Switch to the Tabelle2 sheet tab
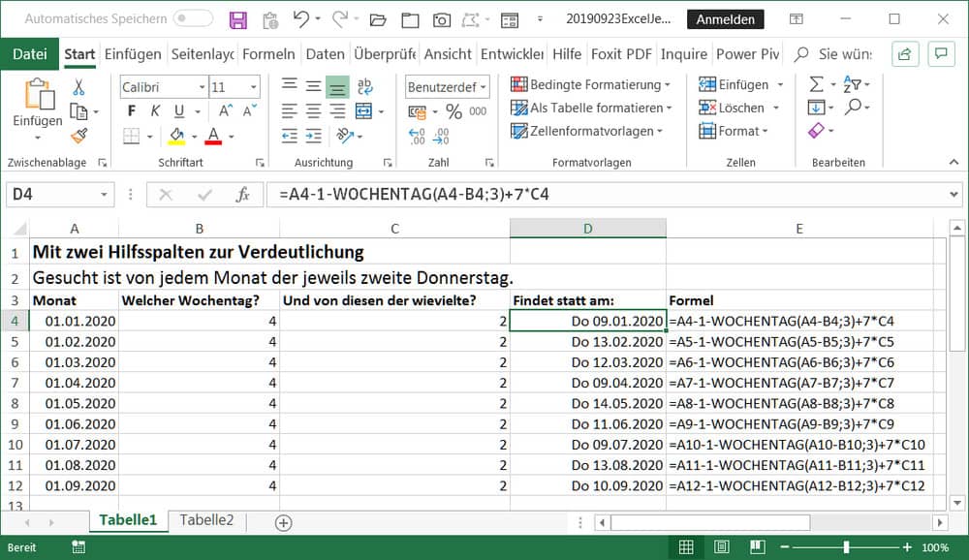The height and width of the screenshot is (560, 969). click(206, 520)
